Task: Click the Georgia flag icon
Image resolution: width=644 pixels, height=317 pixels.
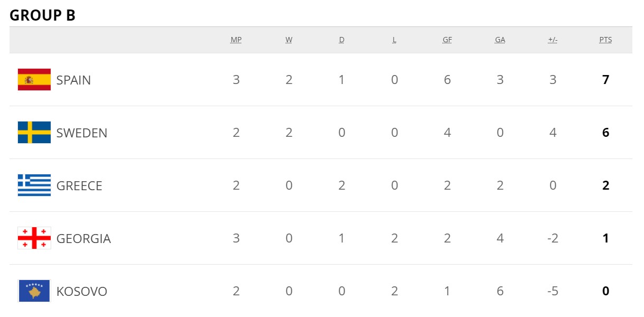Action: [x=34, y=238]
